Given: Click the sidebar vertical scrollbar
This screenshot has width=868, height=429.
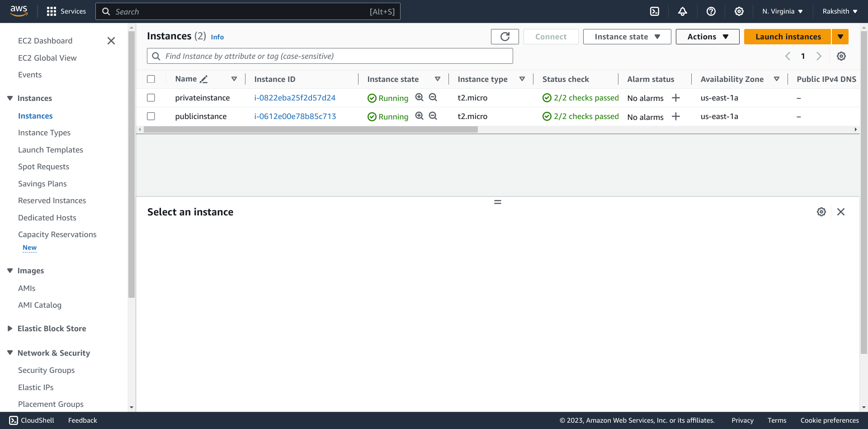Looking at the screenshot, I should [132, 164].
